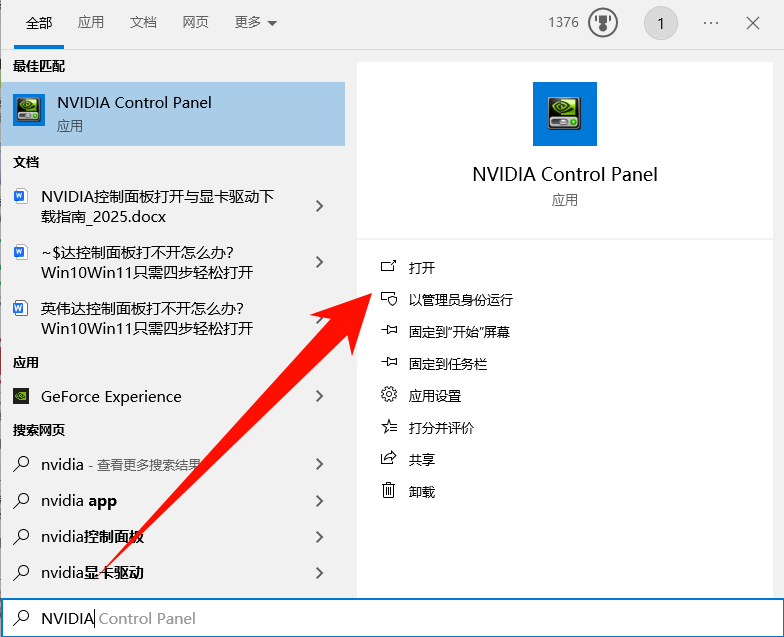Choose 共享 option
The height and width of the screenshot is (637, 784).
pyautogui.click(x=422, y=460)
